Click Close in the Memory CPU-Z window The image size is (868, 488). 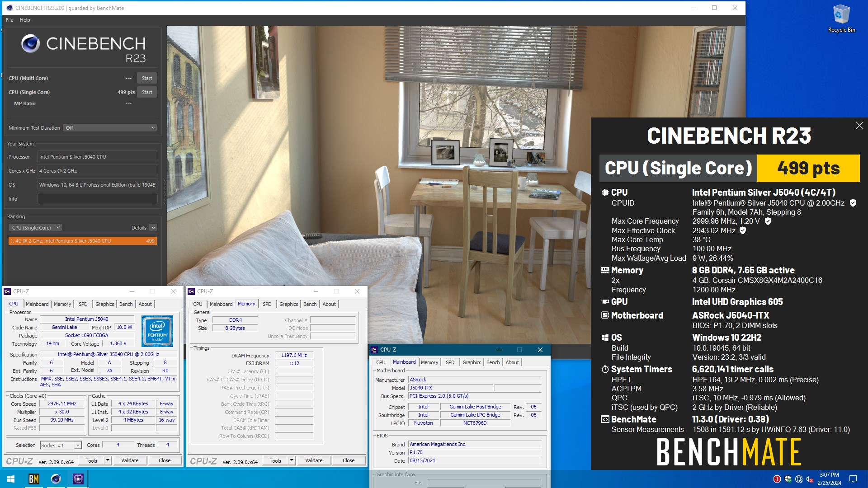tap(349, 460)
